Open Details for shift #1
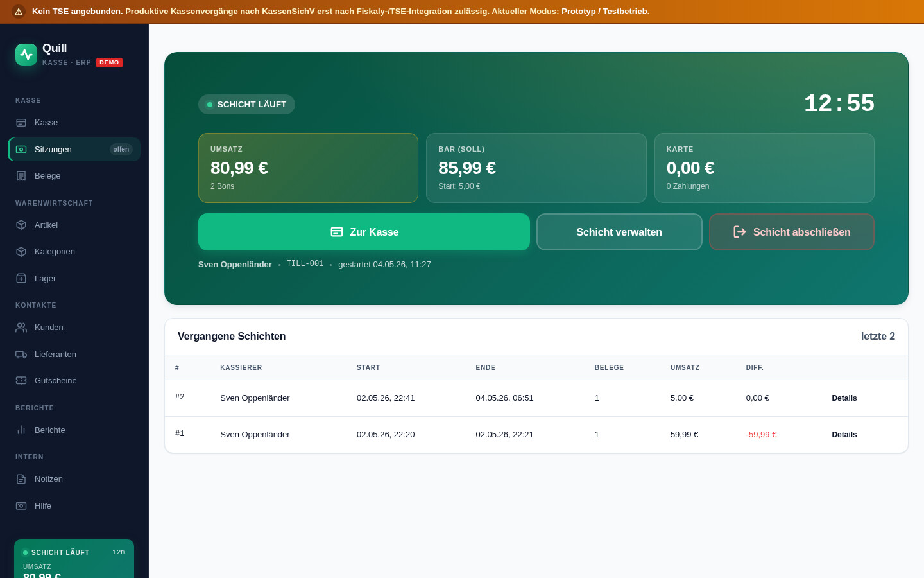The height and width of the screenshot is (578, 924). pyautogui.click(x=844, y=435)
